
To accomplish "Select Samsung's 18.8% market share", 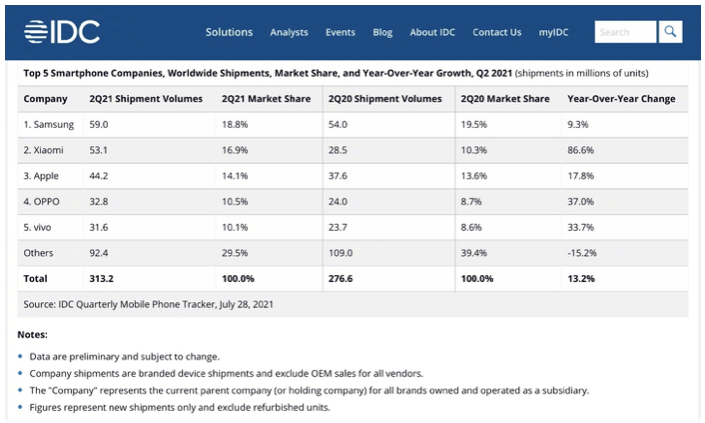I will coord(235,125).
